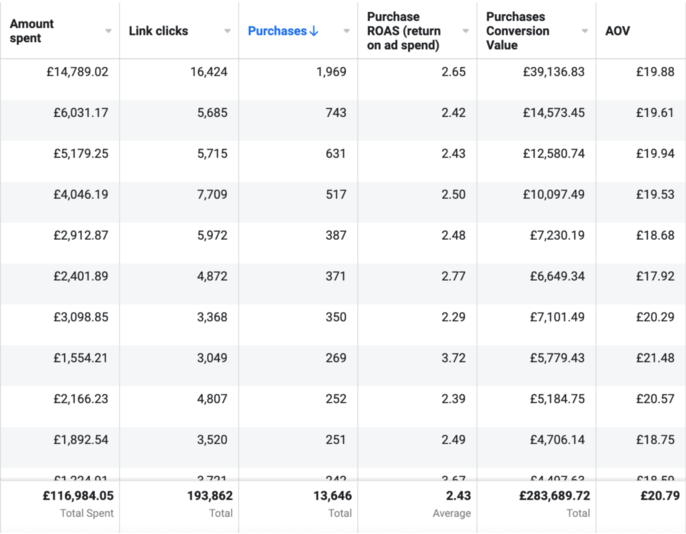Sort by Purchases Conversion Value header label
The width and height of the screenshot is (686, 534).
pos(516,31)
